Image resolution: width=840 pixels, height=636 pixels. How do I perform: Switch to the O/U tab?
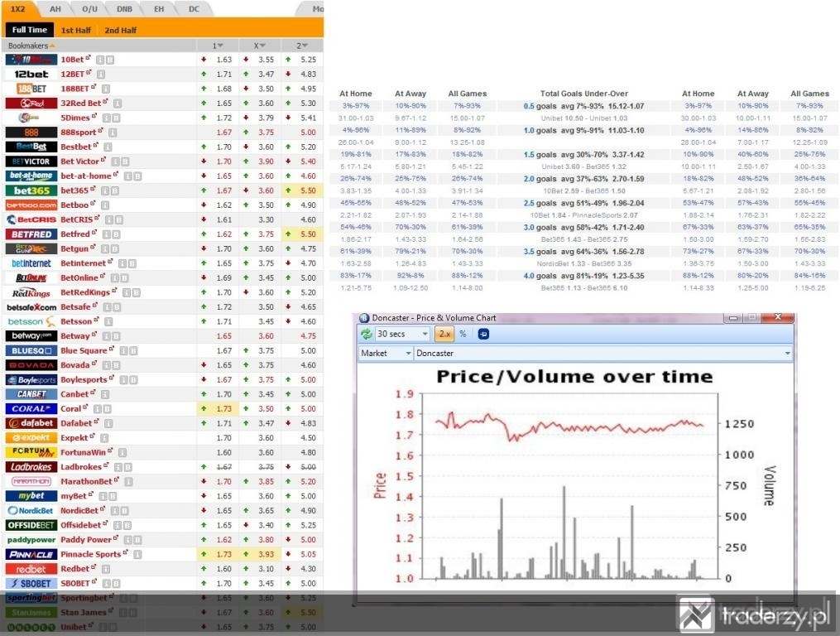(89, 9)
